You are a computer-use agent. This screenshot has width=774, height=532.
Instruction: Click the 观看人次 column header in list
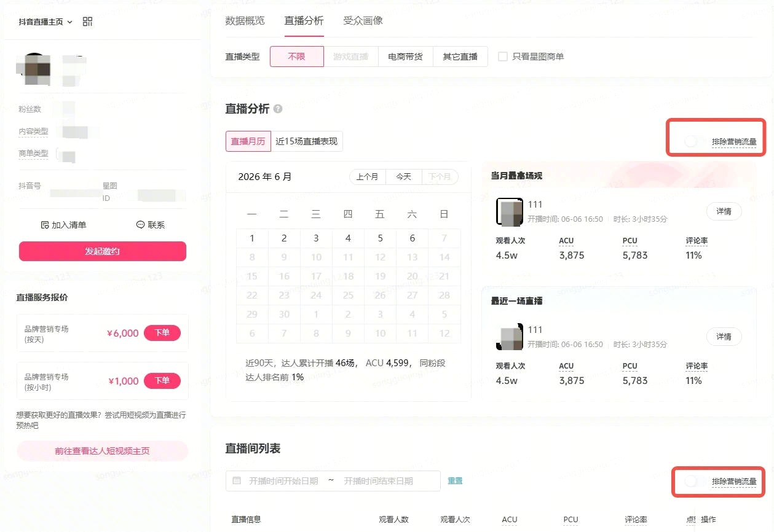point(455,520)
